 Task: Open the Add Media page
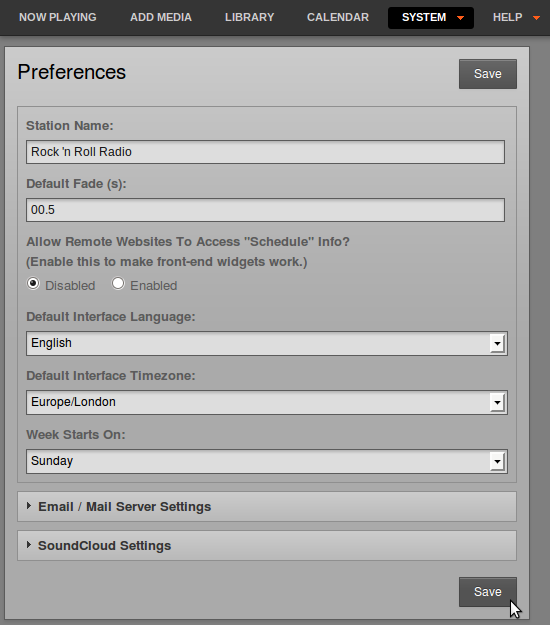pos(161,18)
